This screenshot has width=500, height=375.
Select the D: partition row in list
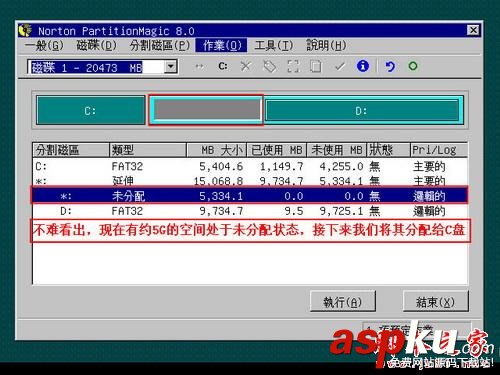coord(250,211)
